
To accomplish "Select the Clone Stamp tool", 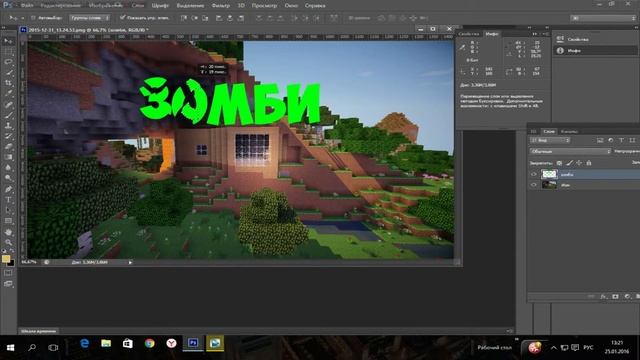I will 8,126.
